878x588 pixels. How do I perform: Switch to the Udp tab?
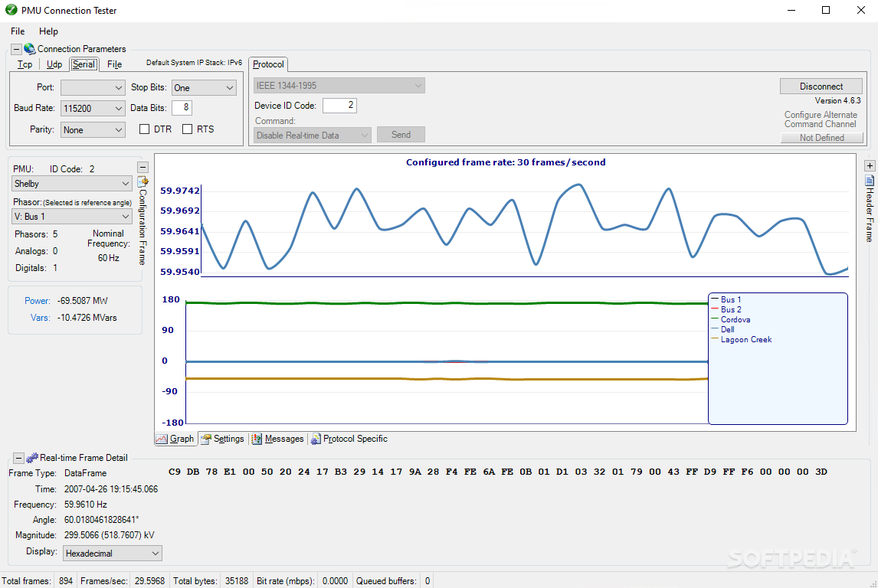(x=54, y=64)
